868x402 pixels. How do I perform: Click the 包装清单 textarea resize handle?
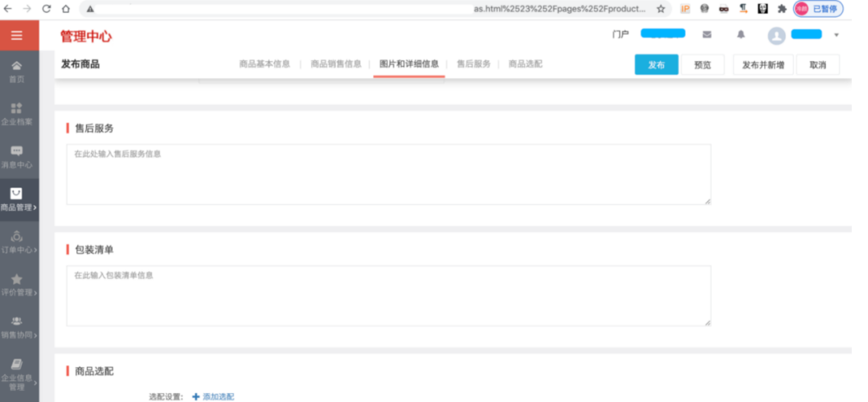tap(707, 322)
